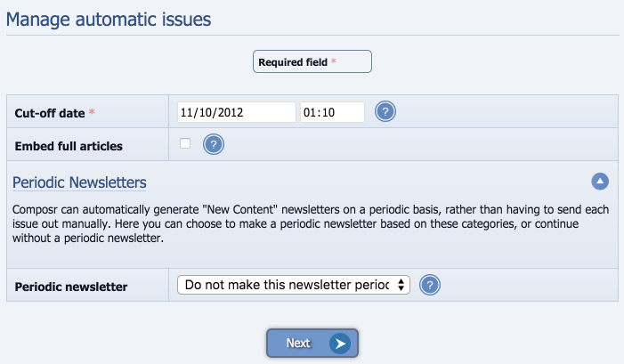Show help for Periodic newsletter dropdown
The width and height of the screenshot is (624, 364).
coord(430,285)
